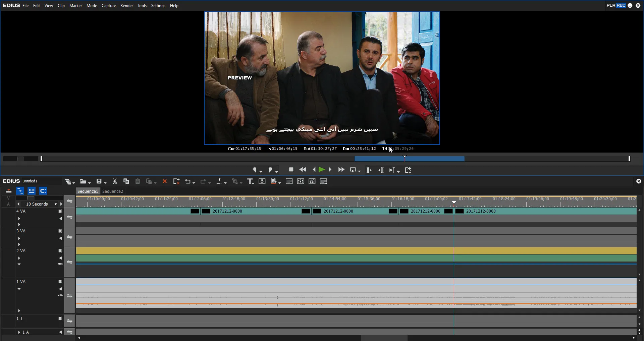Toggle Set Ripple mode button

pyautogui.click(x=20, y=191)
